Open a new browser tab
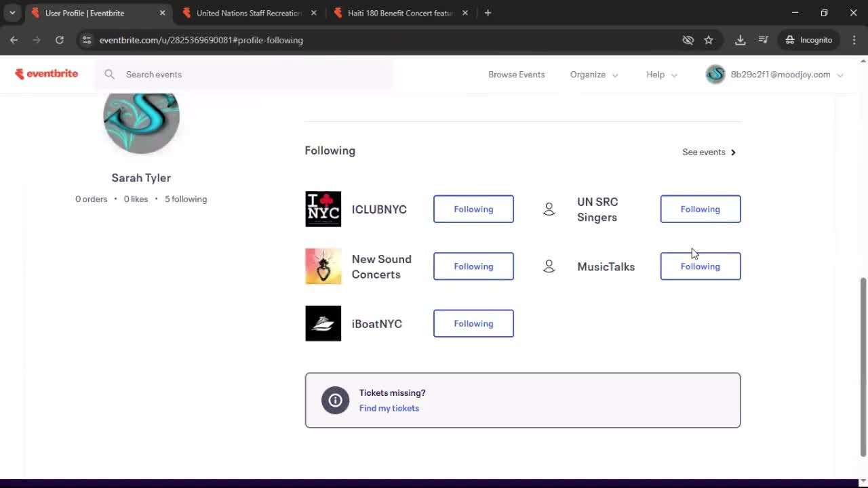This screenshot has width=868, height=488. 488,13
